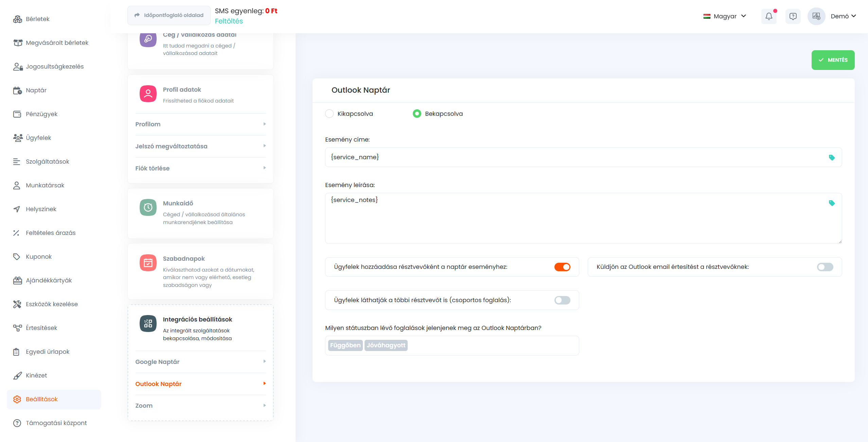
Task: Open the Demó user account dropdown
Action: coord(843,16)
